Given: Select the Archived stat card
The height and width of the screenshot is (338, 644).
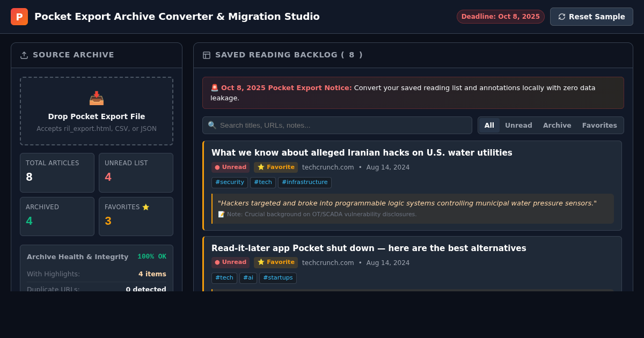Looking at the screenshot, I should (57, 217).
